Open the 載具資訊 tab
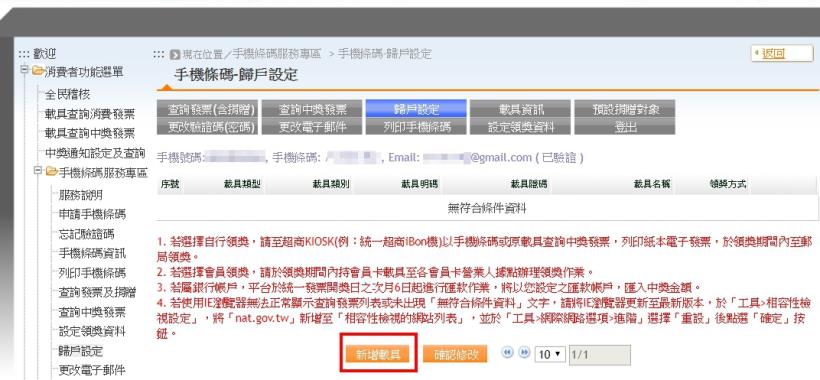This screenshot has width=820, height=380. coord(520,109)
